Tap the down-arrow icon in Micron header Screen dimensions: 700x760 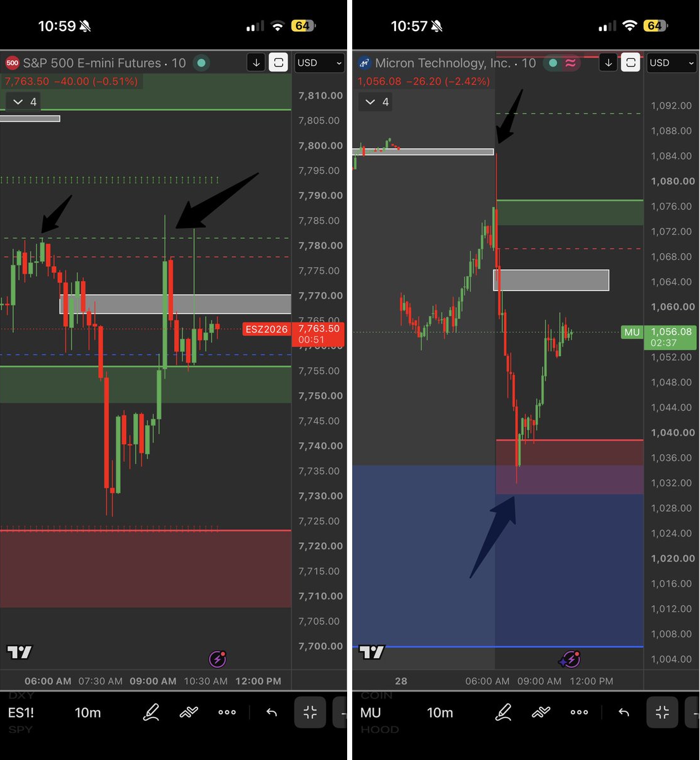[x=608, y=63]
